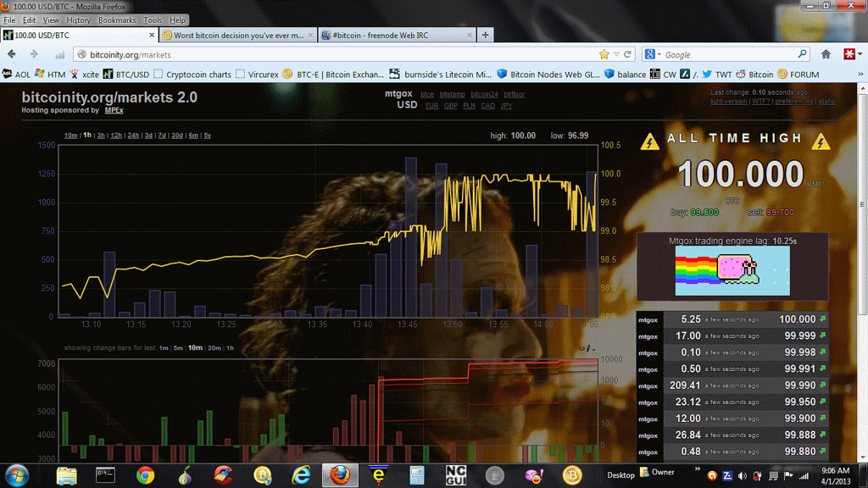The height and width of the screenshot is (488, 868).
Task: Bookmark this page with the star icon
Action: pyautogui.click(x=604, y=54)
